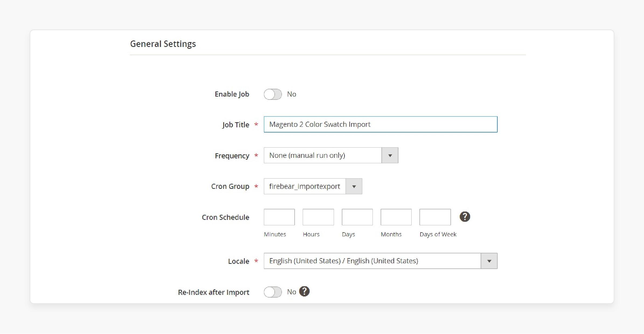Click the Re-Index after Import label

click(x=213, y=292)
